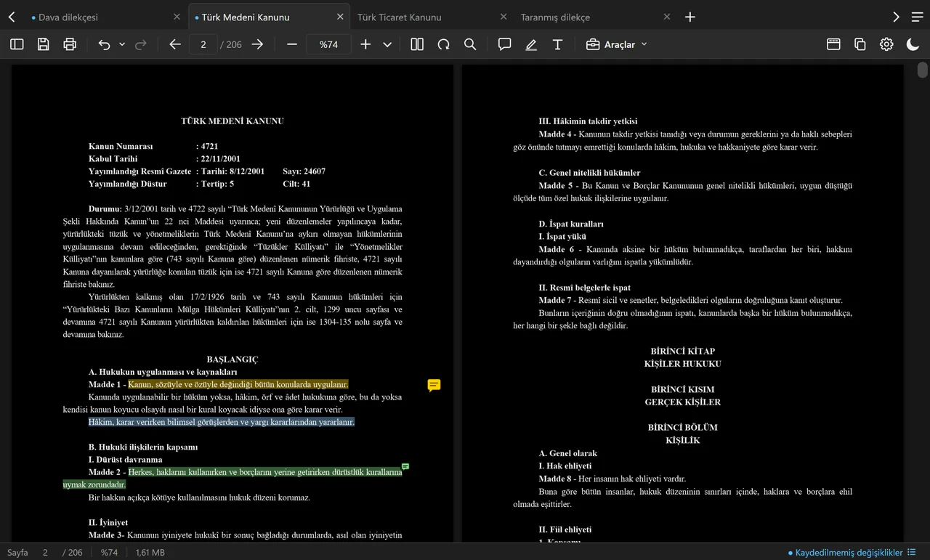This screenshot has width=930, height=560.
Task: Toggle dark mode moon icon
Action: (x=913, y=44)
